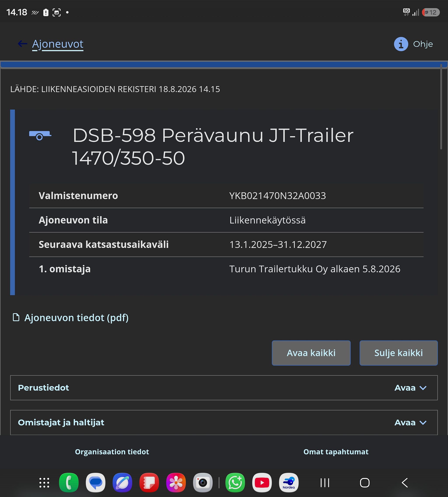
Task: Switch to Omat tapahtumat tab
Action: tap(336, 452)
